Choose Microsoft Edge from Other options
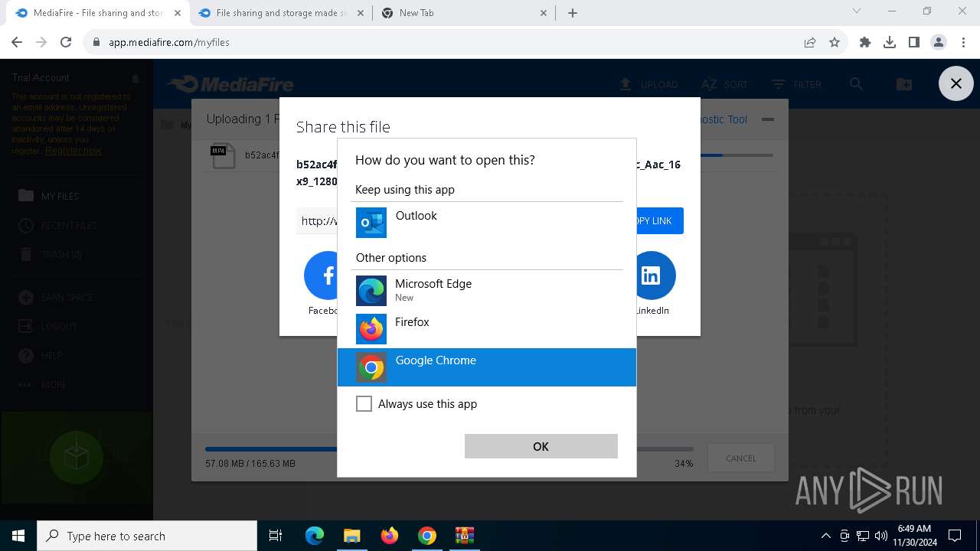 [486, 291]
